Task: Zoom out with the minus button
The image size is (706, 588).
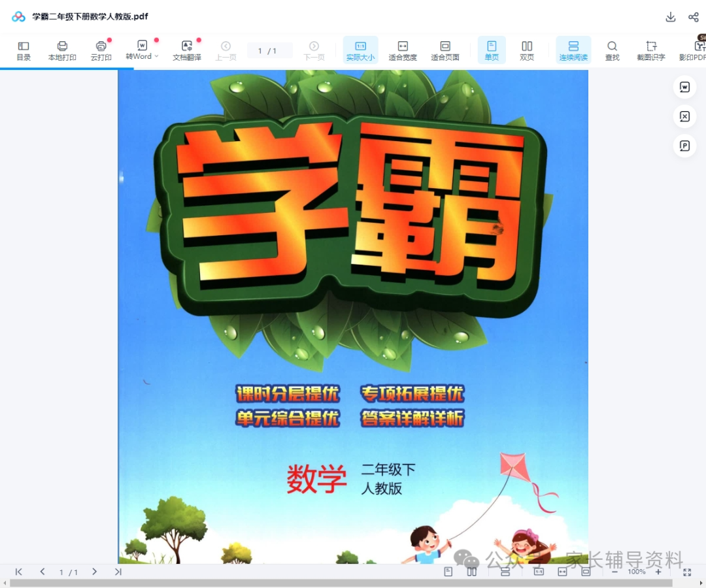Action: pyautogui.click(x=614, y=572)
